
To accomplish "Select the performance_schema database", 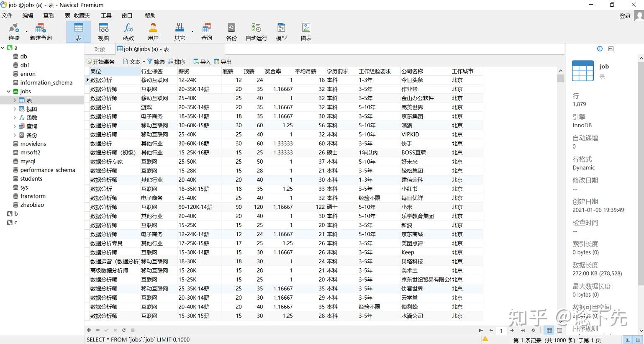I will (48, 170).
